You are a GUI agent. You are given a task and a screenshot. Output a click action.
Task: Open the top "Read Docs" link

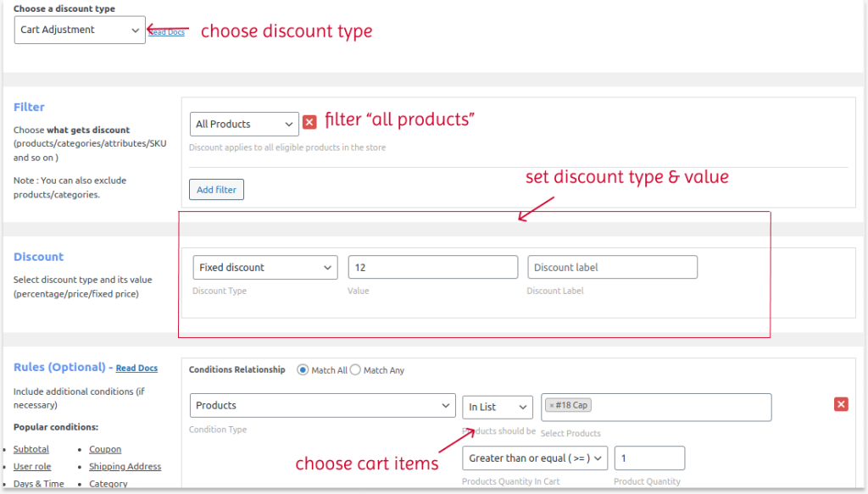tap(167, 31)
